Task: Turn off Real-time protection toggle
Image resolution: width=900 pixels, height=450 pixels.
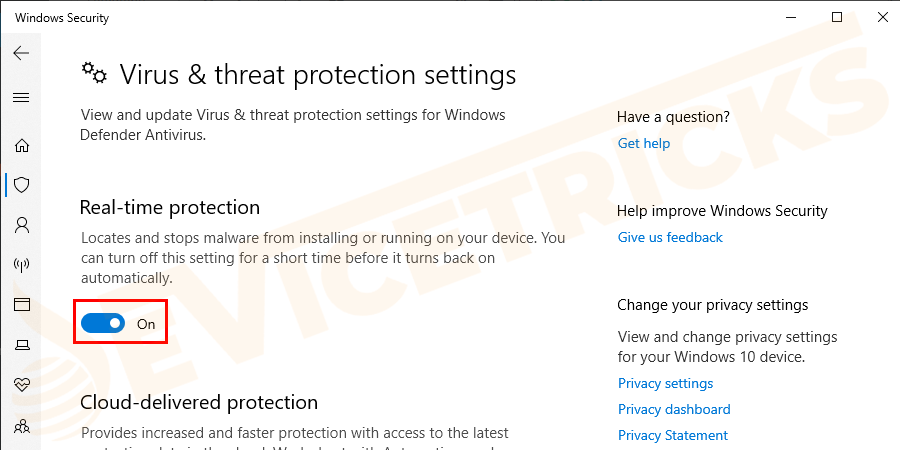Action: (x=103, y=324)
